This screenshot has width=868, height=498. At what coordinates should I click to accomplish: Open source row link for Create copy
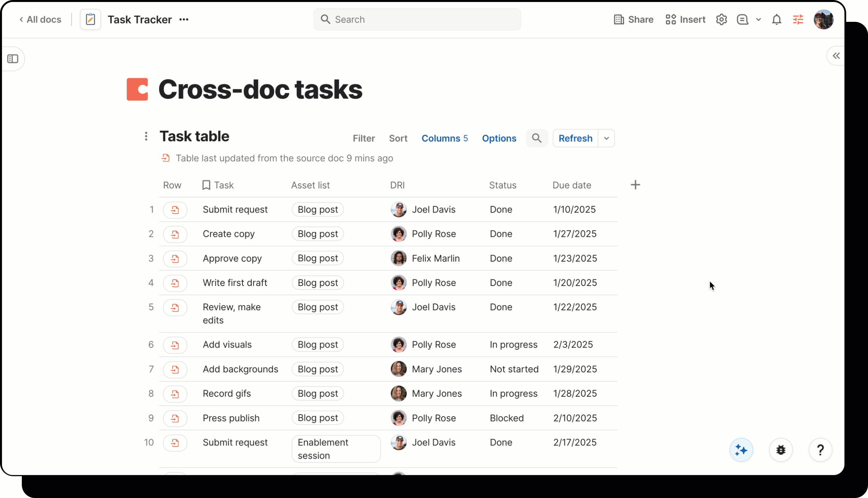coord(175,234)
